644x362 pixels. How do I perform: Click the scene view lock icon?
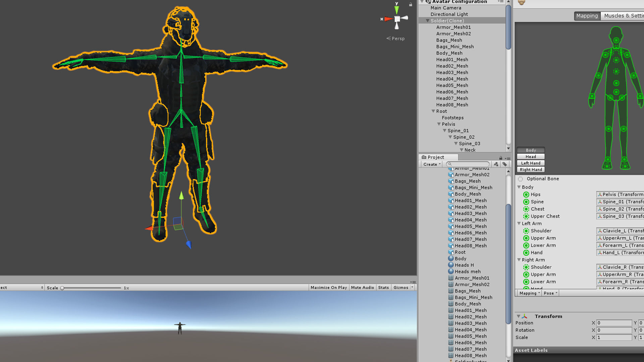(x=410, y=4)
